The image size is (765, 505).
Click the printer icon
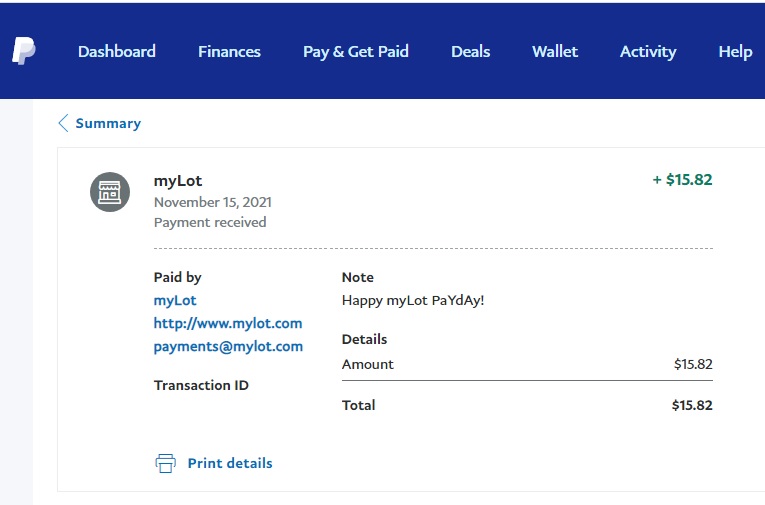[x=165, y=463]
